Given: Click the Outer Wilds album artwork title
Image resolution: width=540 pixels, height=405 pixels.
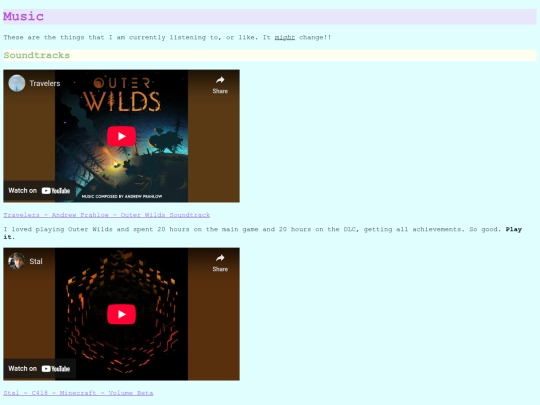Looking at the screenshot, I should [x=122, y=95].
